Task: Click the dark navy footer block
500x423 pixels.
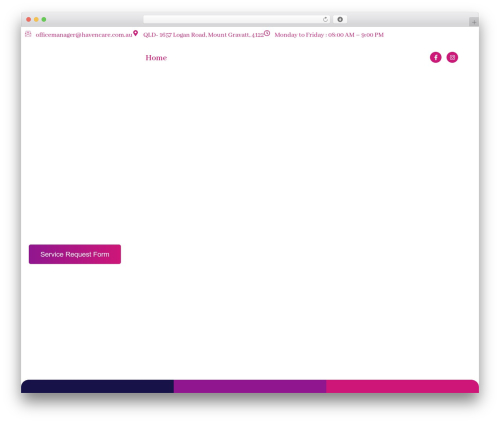Action: [x=97, y=386]
